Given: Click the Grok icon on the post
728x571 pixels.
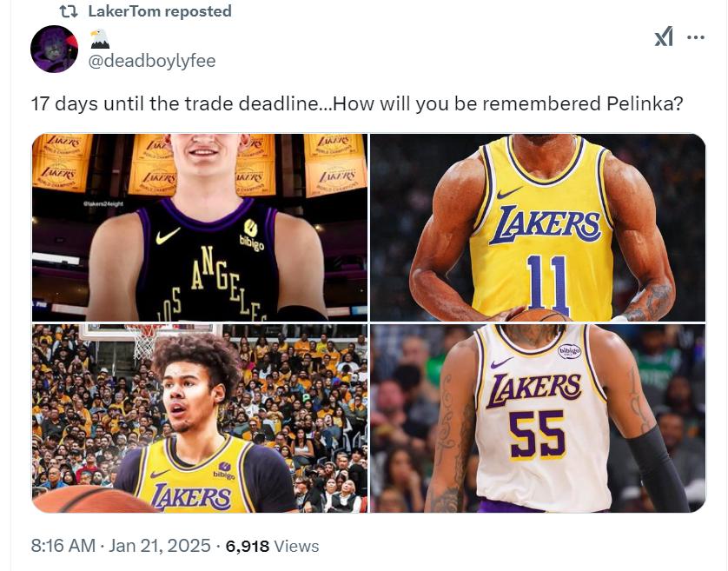Looking at the screenshot, I should click(x=664, y=37).
